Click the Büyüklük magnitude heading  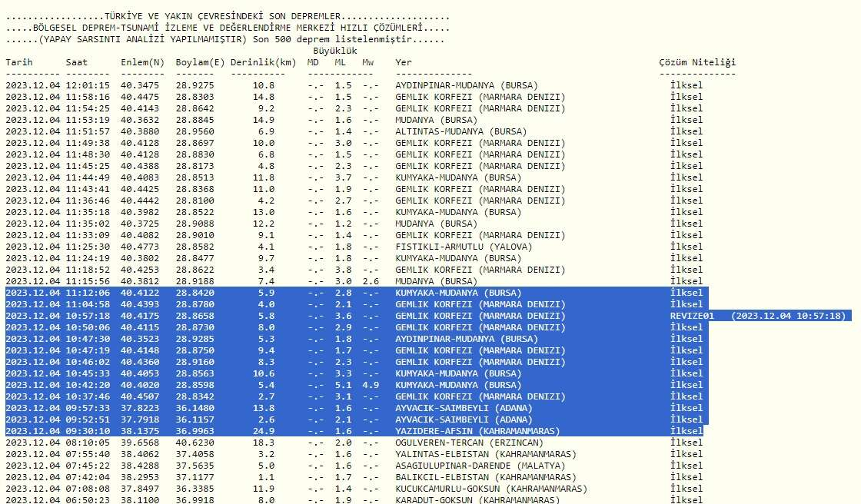335,51
